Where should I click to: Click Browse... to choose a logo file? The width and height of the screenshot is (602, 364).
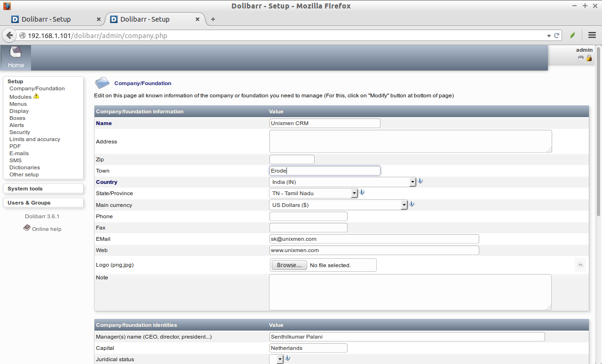(289, 265)
